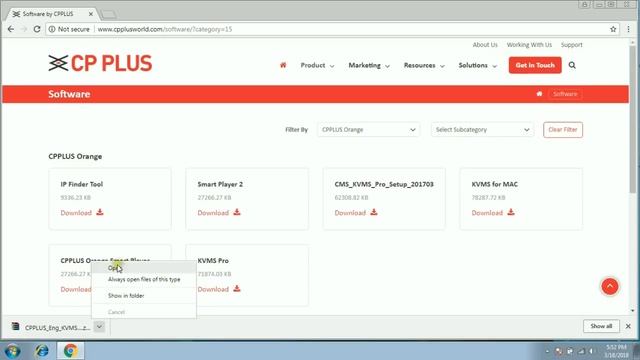Click the CPPLUS Orange section heading
Image resolution: width=640 pixels, height=360 pixels.
tap(75, 156)
